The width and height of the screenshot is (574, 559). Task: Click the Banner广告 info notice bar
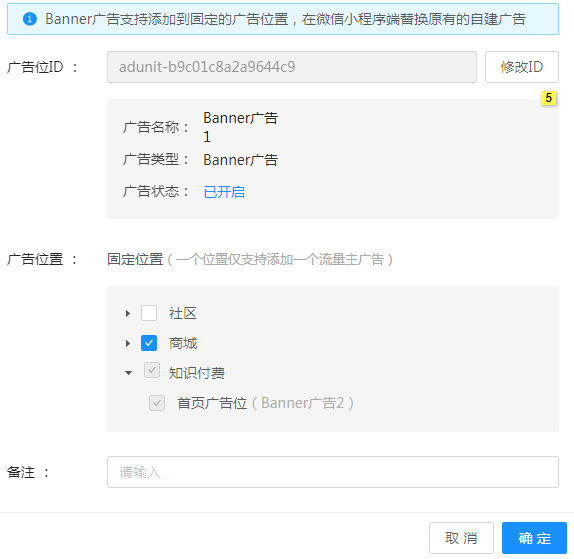(x=283, y=19)
